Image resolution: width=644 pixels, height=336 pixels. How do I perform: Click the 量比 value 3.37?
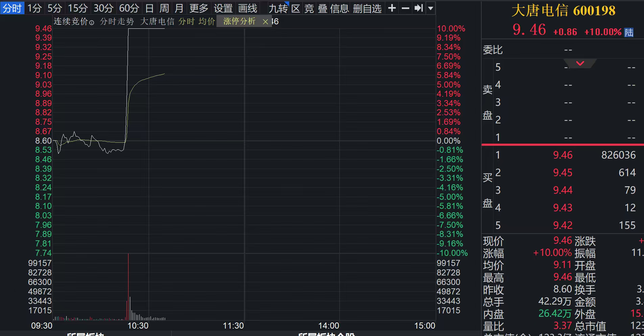coord(563,326)
